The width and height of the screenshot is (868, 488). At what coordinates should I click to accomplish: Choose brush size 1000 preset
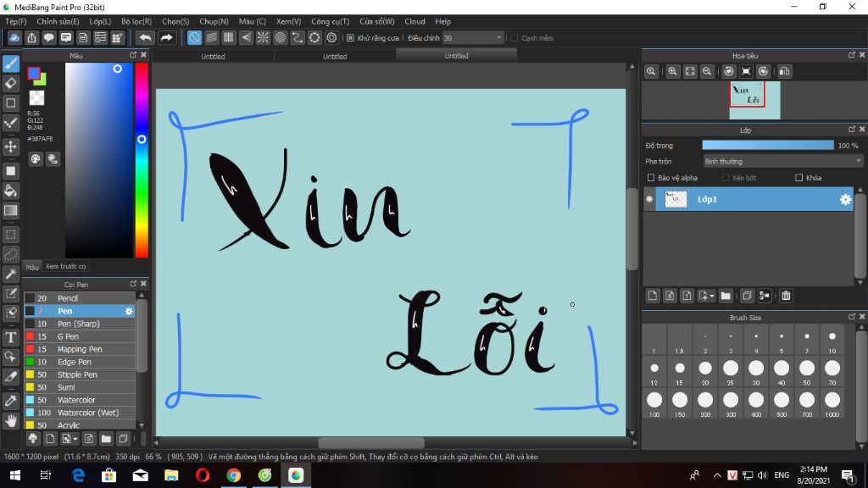coord(832,404)
